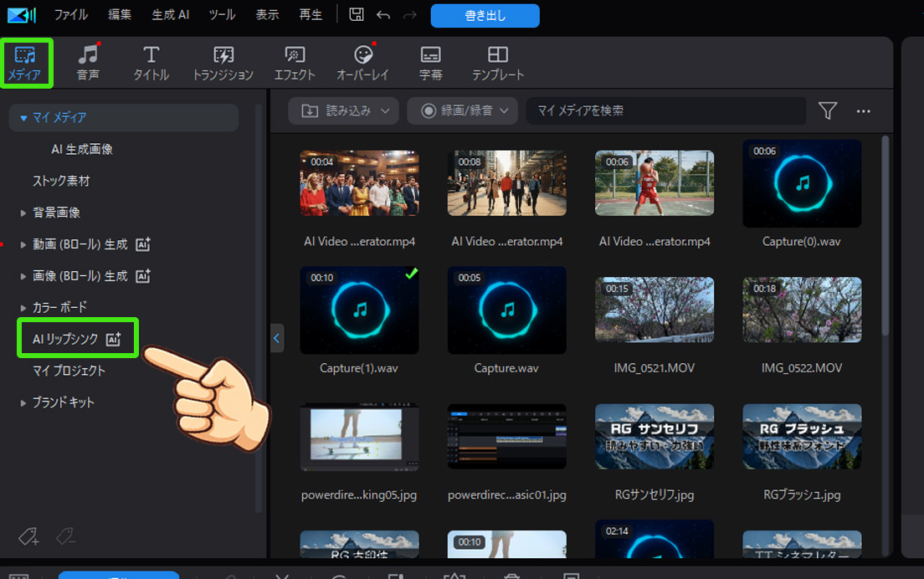924x579 pixels.
Task: Click AI badge next to AI リップシンク
Action: pos(113,339)
